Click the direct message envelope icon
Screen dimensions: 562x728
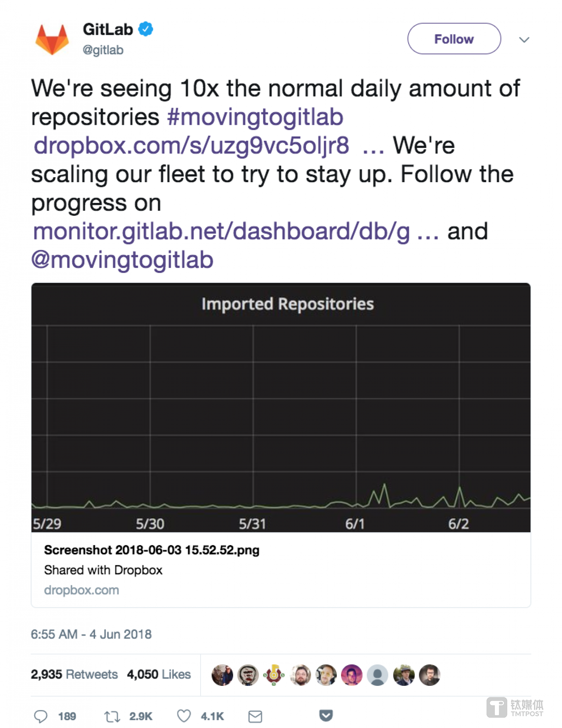click(256, 716)
